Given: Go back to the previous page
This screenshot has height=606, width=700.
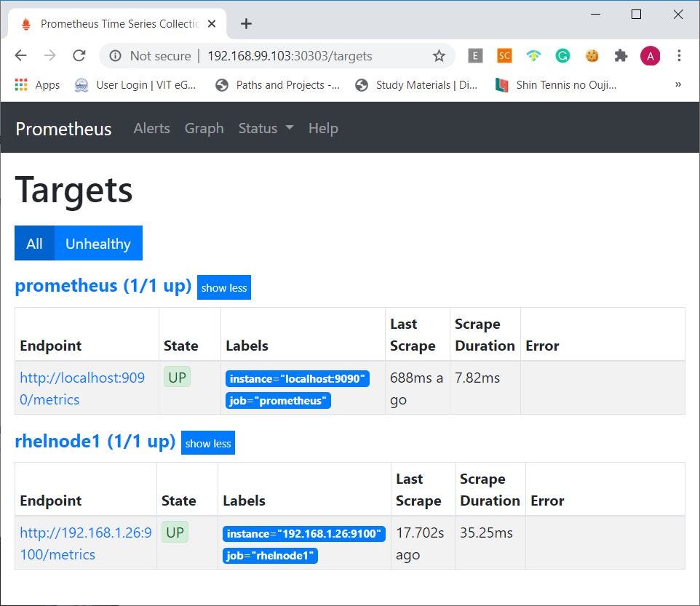Looking at the screenshot, I should pos(20,56).
